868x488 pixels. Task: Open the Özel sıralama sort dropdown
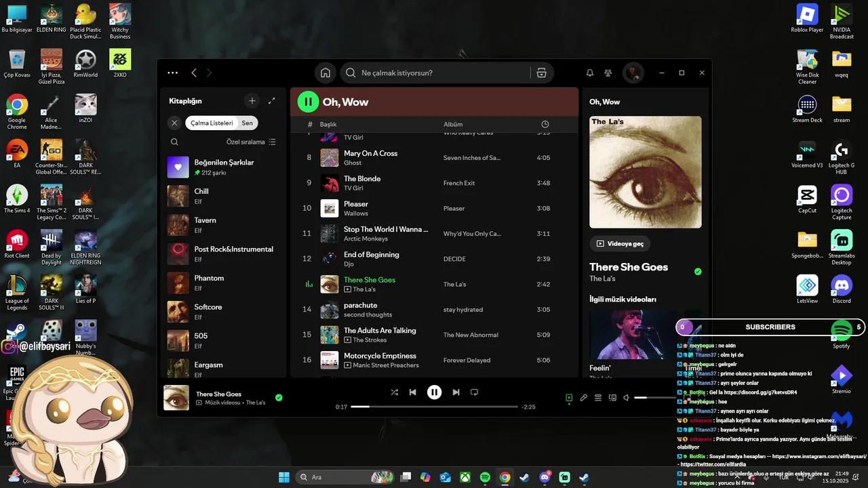coord(251,142)
